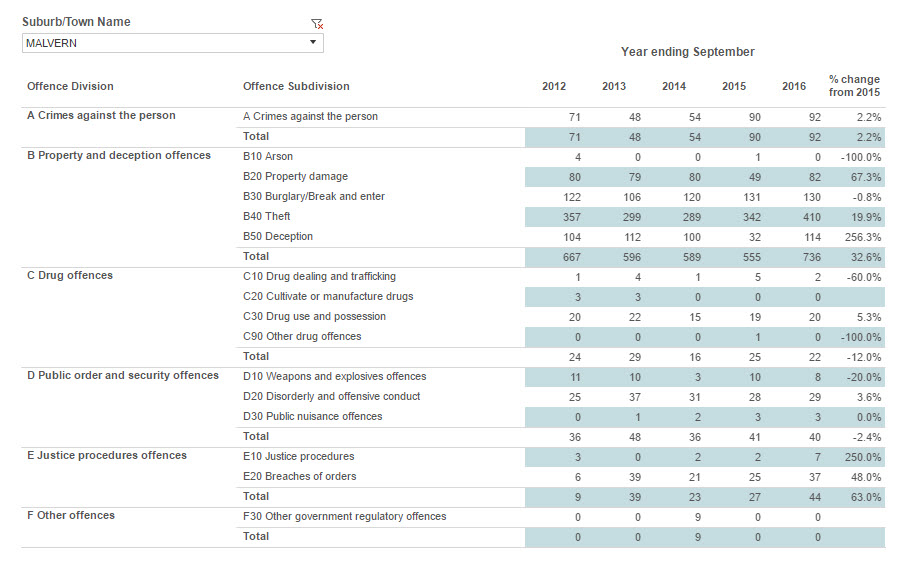The height and width of the screenshot is (587, 908).
Task: Click the B40 Theft subdivision label
Action: point(266,216)
